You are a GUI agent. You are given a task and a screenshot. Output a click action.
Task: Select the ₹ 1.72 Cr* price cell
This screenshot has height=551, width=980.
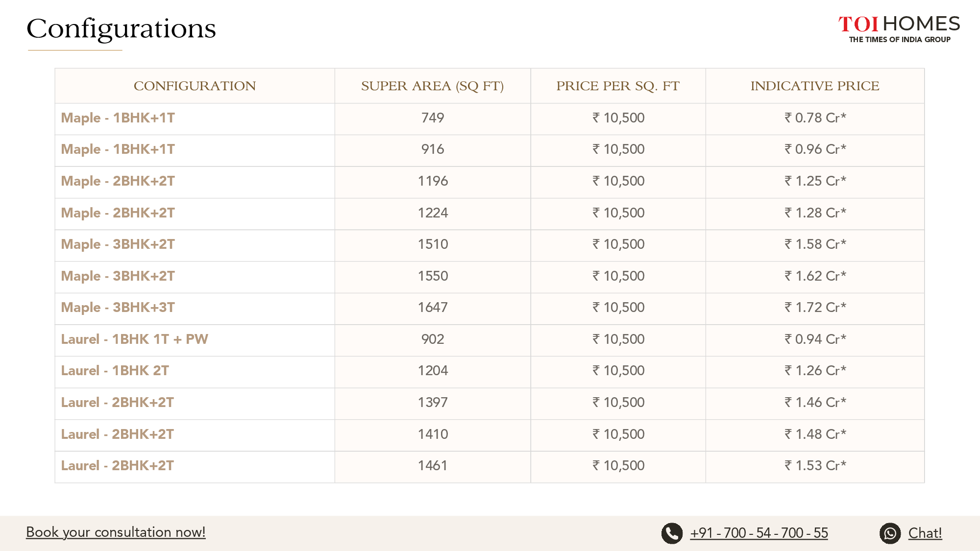point(815,308)
